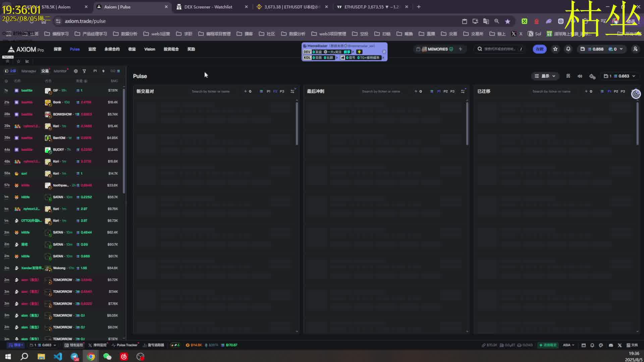This screenshot has height=362, width=644.
Task: Open filter sliders icon in 最后冲刺 column
Action: click(x=463, y=91)
